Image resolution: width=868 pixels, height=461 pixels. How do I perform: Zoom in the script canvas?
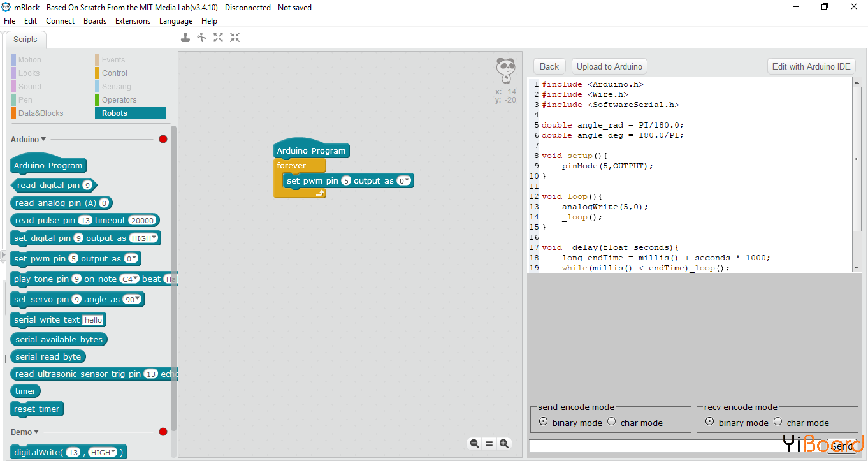click(x=504, y=444)
